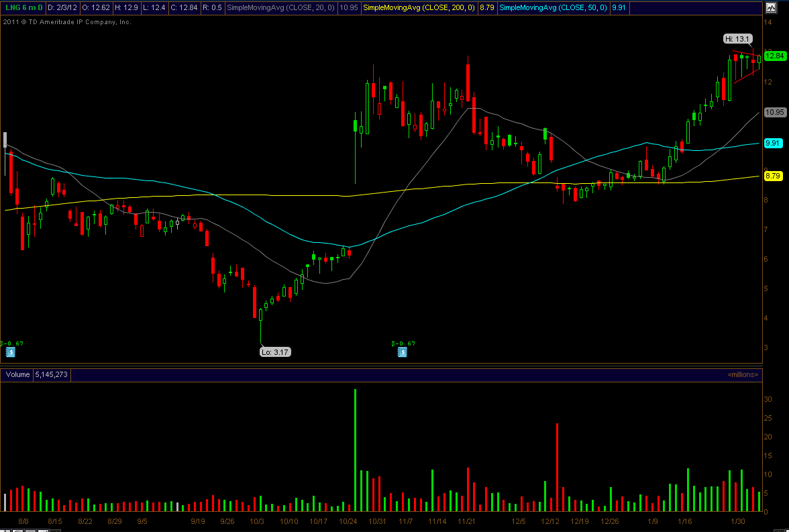Click the green 12.84 last-price tag on the price axis
Screen dimensions: 789x532
pos(774,56)
